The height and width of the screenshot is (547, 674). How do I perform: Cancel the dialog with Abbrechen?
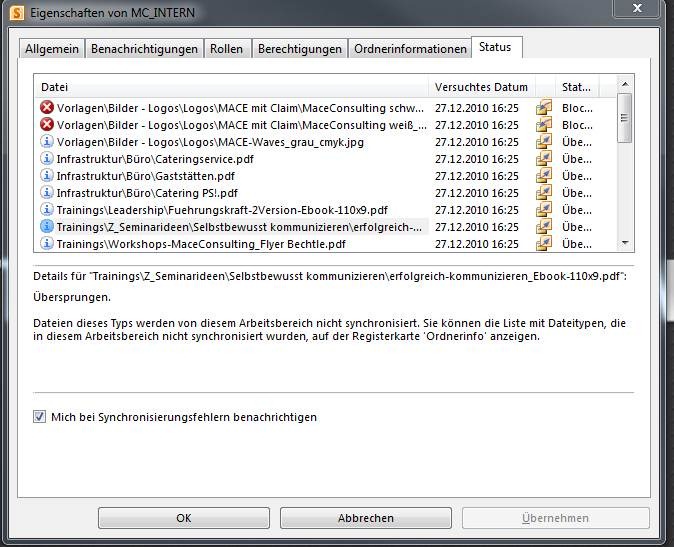tap(366, 518)
